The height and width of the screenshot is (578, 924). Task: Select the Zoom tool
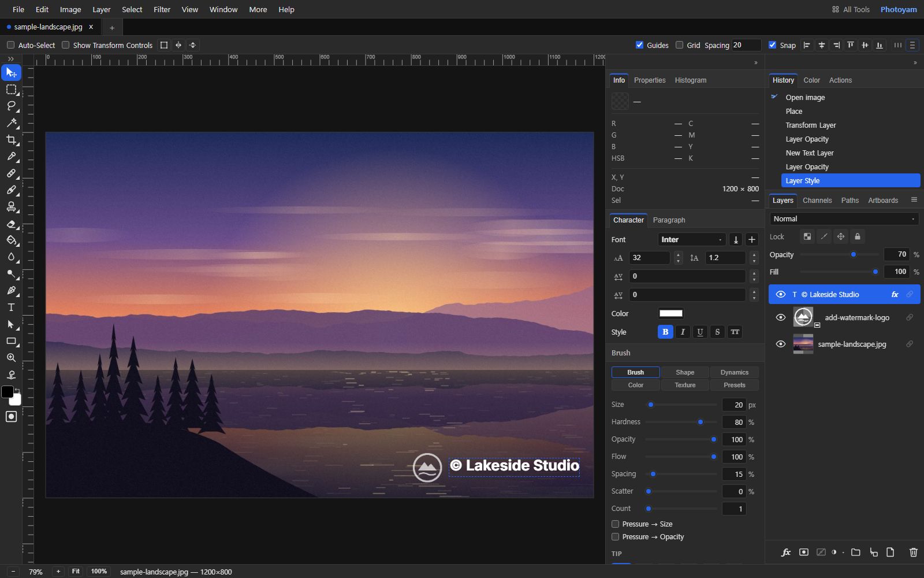pyautogui.click(x=11, y=358)
